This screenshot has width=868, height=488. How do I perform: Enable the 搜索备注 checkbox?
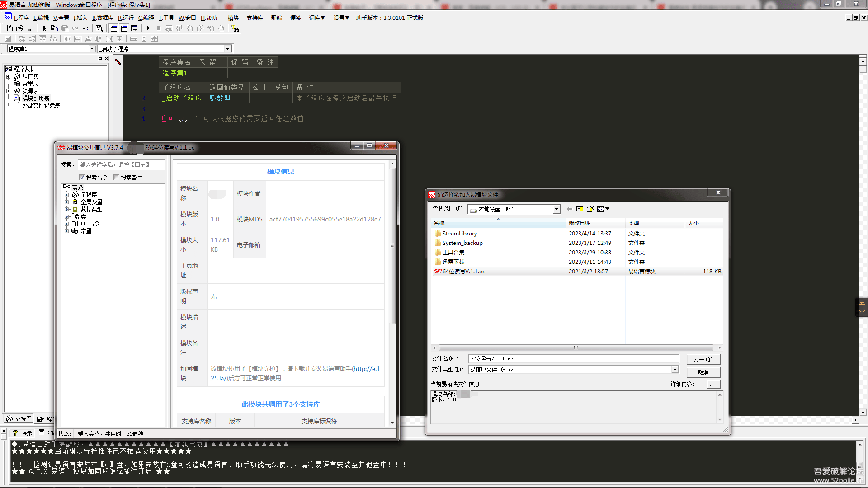[117, 178]
